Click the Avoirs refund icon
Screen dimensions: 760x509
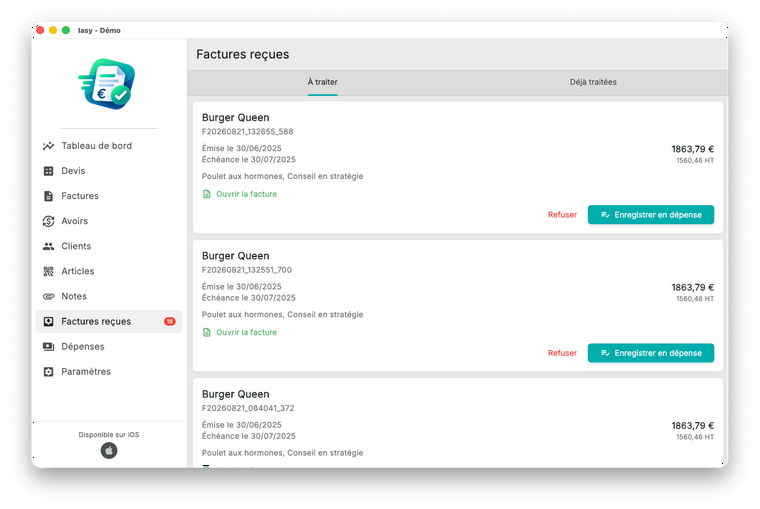[48, 221]
